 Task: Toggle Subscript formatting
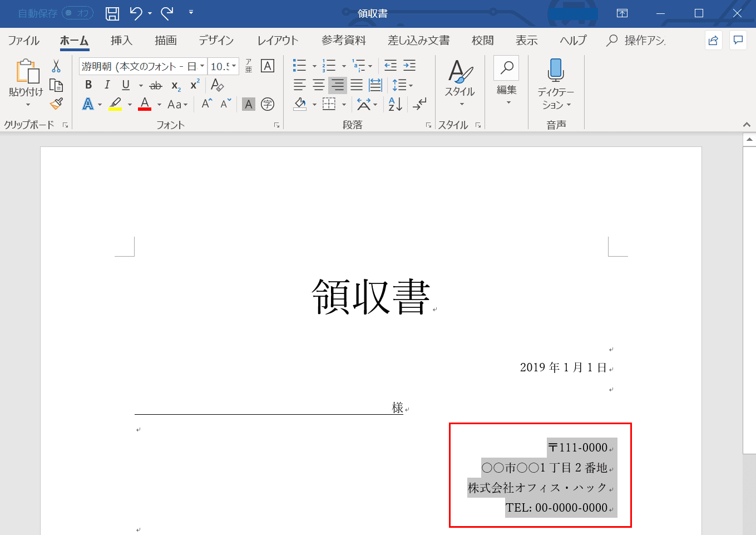click(176, 85)
